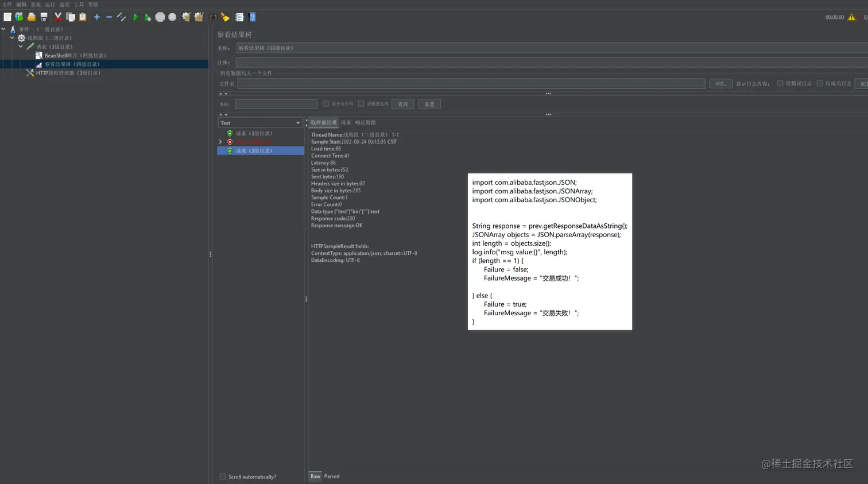
Task: Clear all results with the double broom-gear icon
Action: click(x=199, y=17)
